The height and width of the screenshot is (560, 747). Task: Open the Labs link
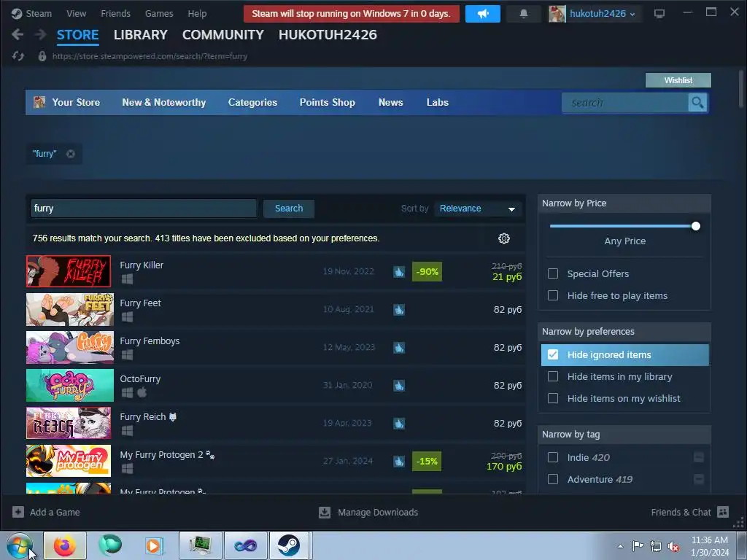[438, 102]
